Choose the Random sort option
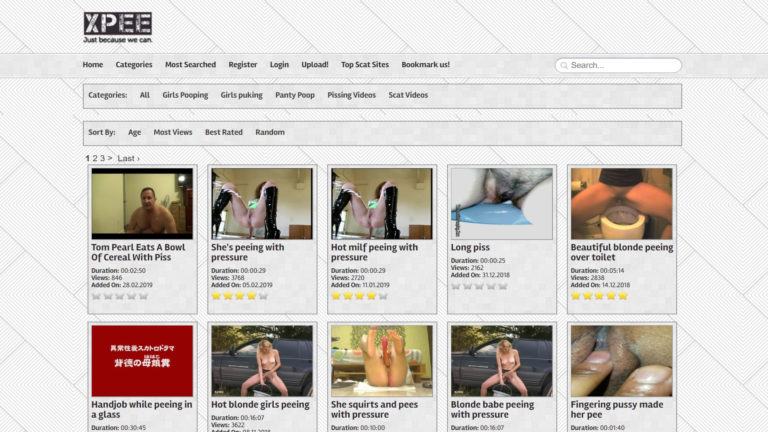This screenshot has width=768, height=432. point(270,133)
